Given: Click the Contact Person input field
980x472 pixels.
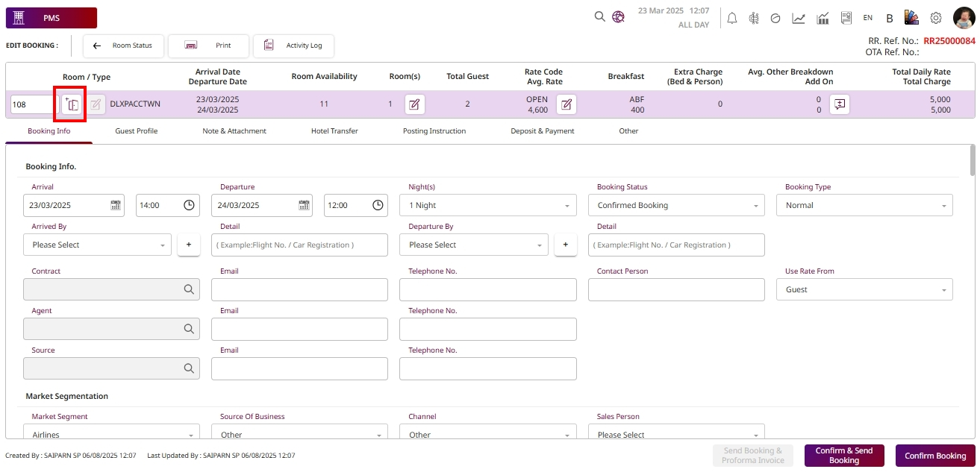Looking at the screenshot, I should pyautogui.click(x=676, y=289).
